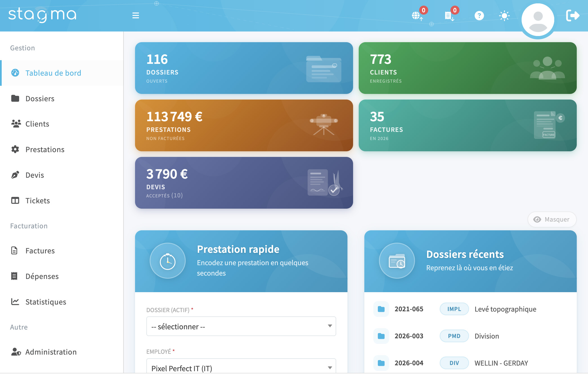Open Statistiques from the sidebar

[46, 302]
